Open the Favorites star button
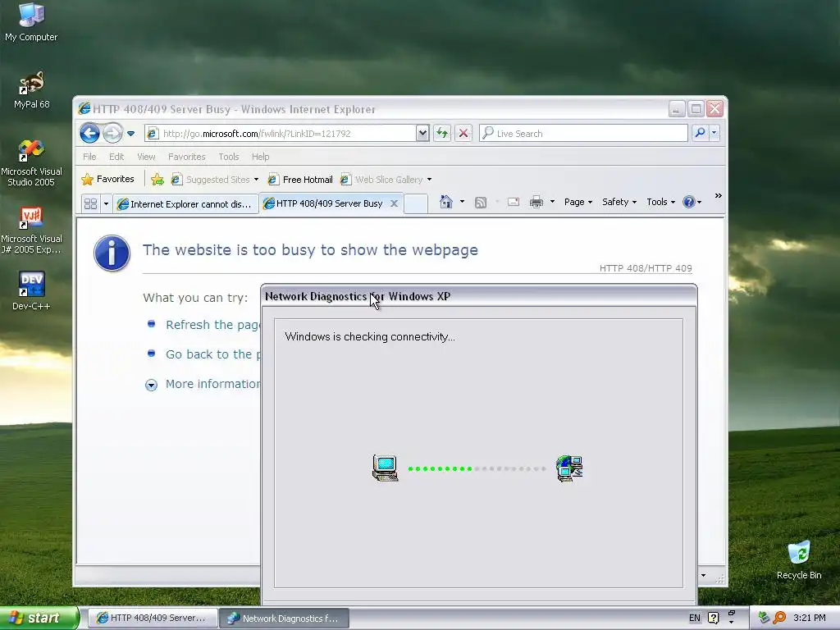Image resolution: width=840 pixels, height=630 pixels. point(107,179)
